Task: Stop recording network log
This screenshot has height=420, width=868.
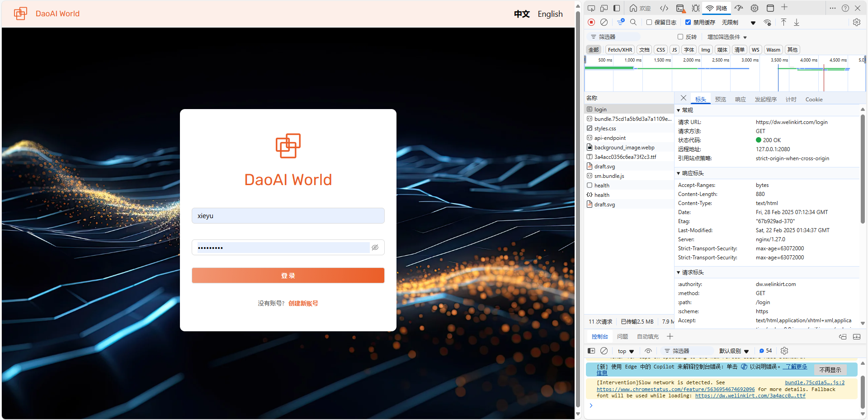Action: [x=591, y=22]
